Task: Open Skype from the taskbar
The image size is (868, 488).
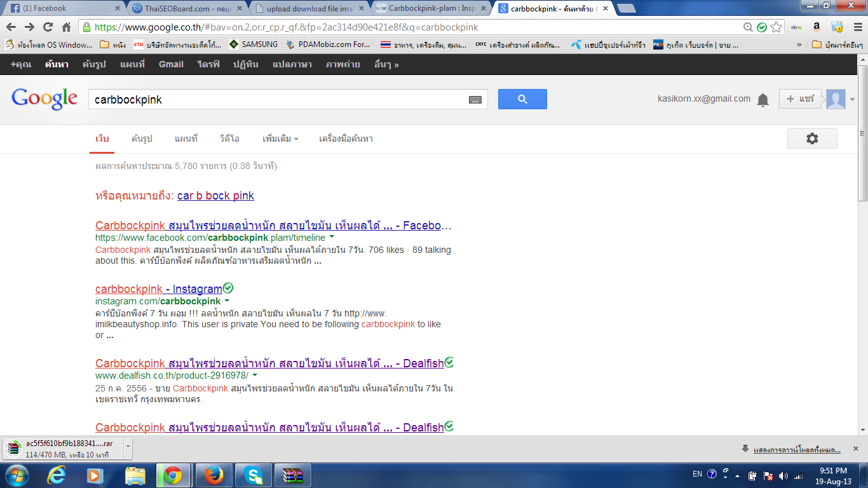Action: [254, 475]
